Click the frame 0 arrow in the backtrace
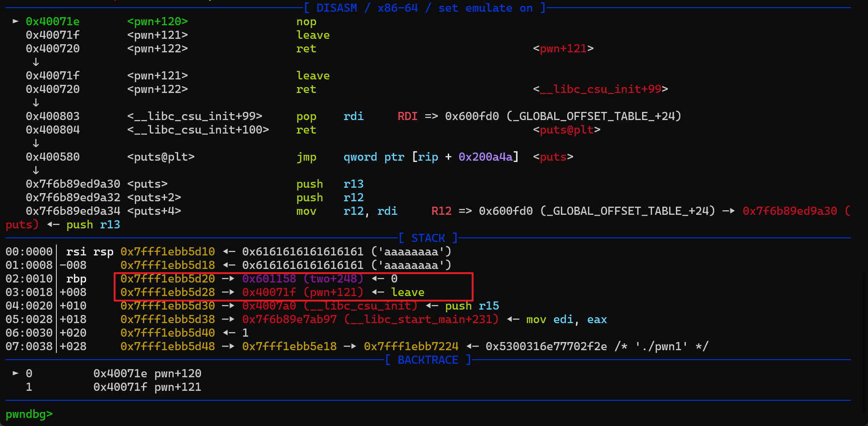This screenshot has width=868, height=426. 15,373
